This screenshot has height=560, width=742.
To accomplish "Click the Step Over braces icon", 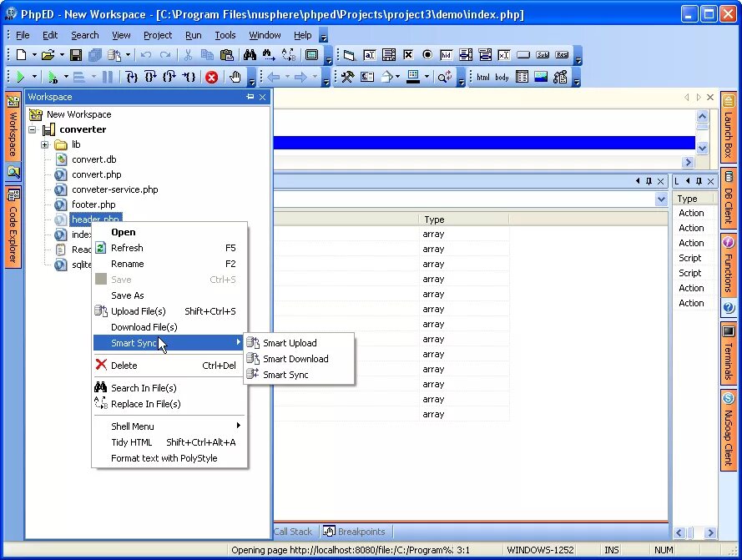I will [x=151, y=77].
